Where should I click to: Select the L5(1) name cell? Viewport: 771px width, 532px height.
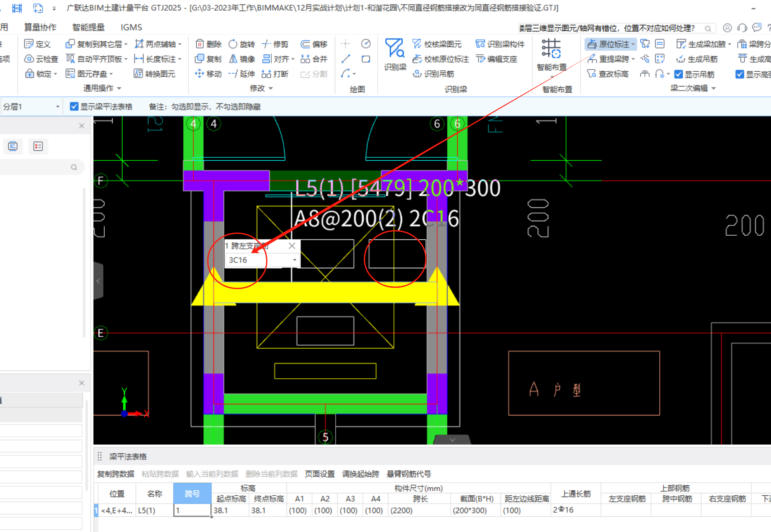(x=155, y=510)
